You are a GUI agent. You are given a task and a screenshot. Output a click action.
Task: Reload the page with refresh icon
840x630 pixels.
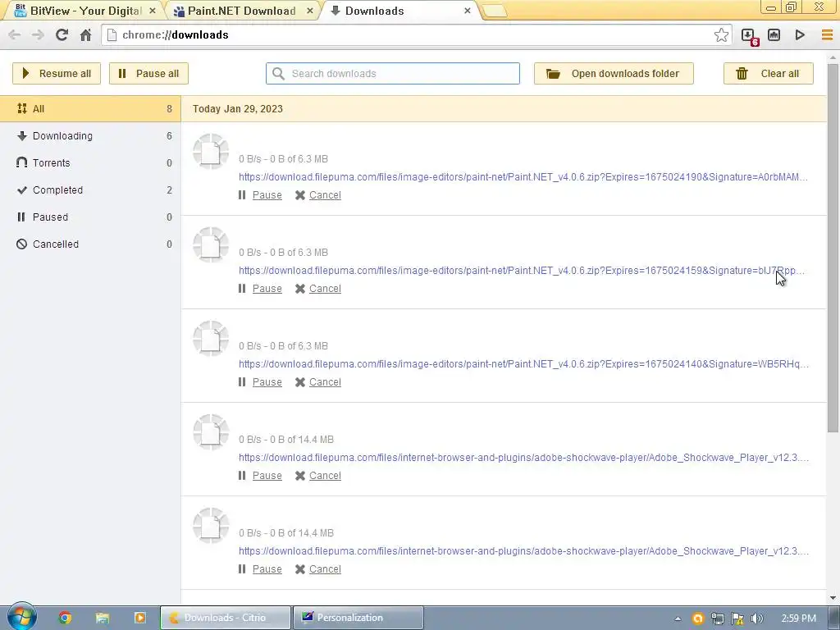(62, 34)
